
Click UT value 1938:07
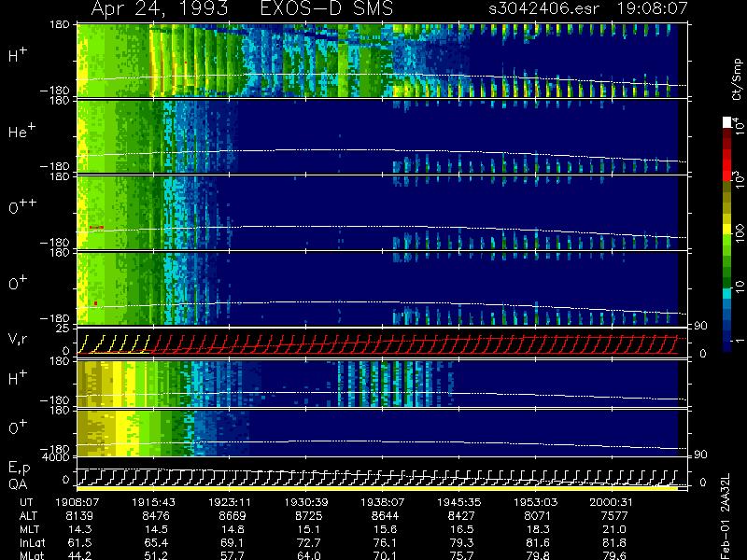click(383, 502)
